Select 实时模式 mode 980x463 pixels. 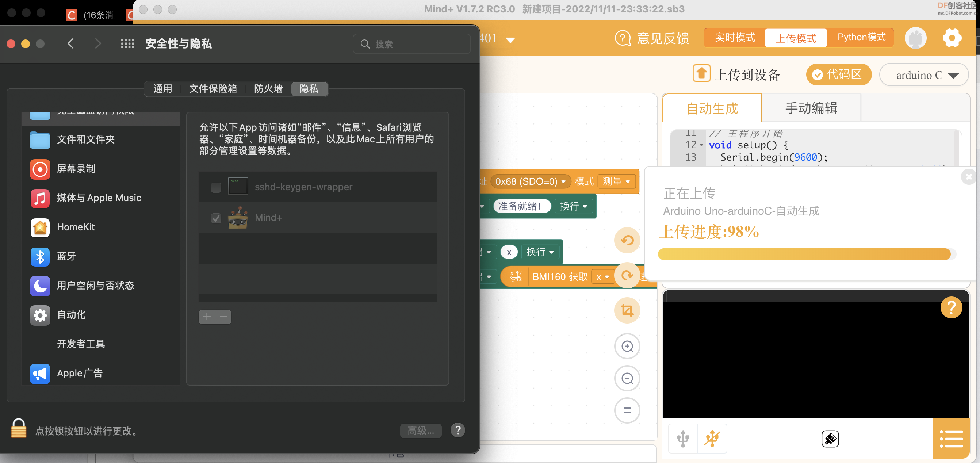pos(735,38)
